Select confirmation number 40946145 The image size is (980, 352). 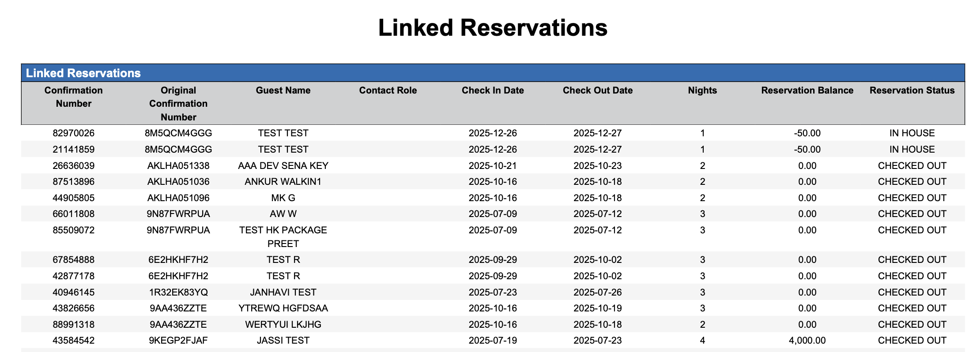(x=74, y=292)
